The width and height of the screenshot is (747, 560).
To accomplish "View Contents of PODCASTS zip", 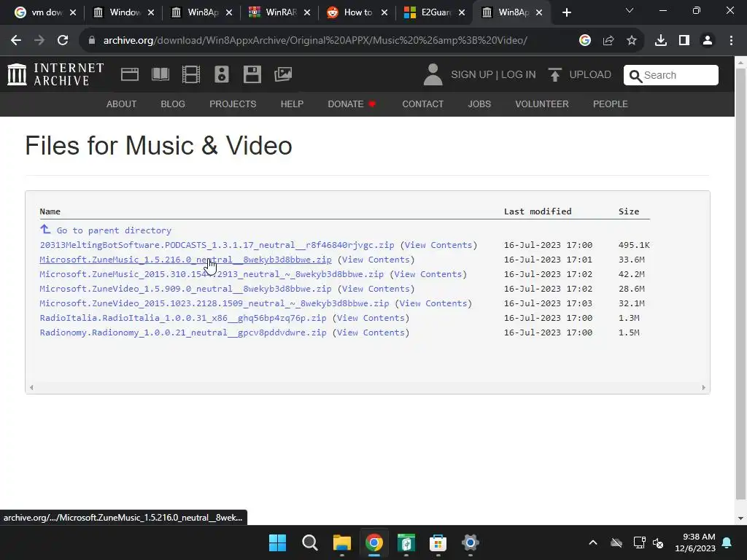I will 438,245.
